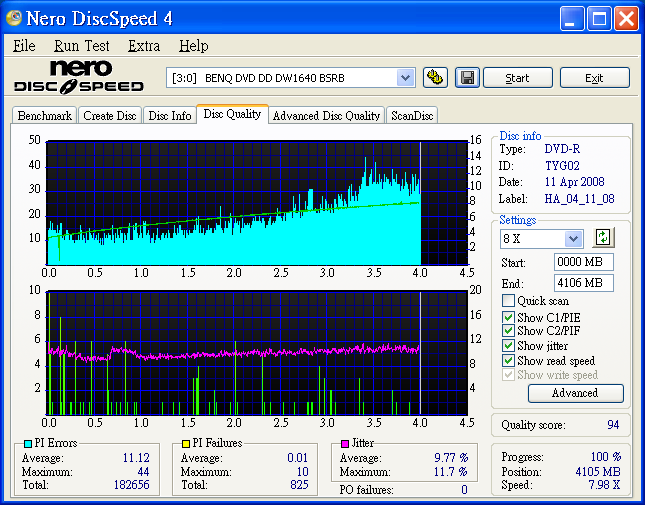Click the Quality score value 94
The width and height of the screenshot is (645, 505).
(x=613, y=424)
